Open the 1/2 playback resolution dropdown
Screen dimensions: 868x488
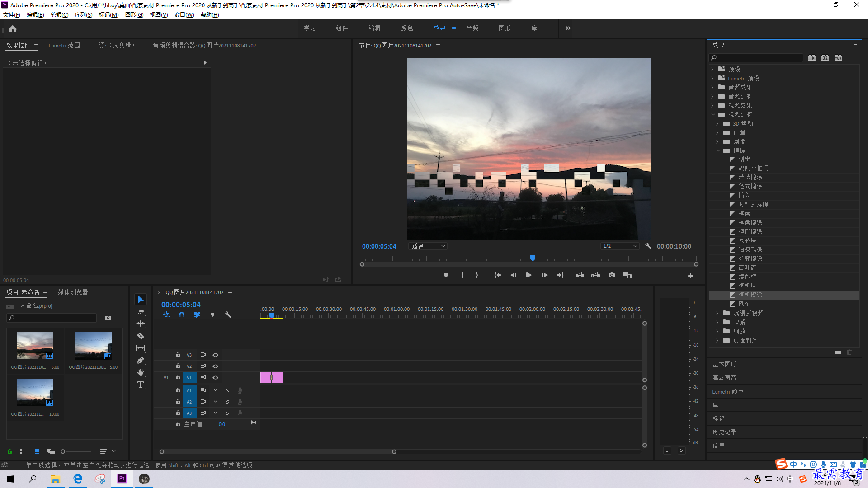pos(620,246)
